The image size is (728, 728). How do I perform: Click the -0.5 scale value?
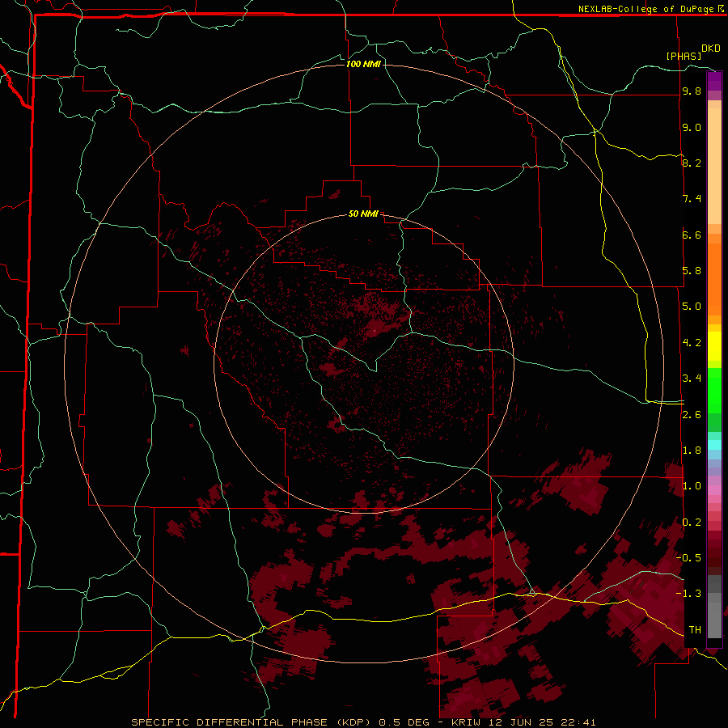click(x=689, y=557)
